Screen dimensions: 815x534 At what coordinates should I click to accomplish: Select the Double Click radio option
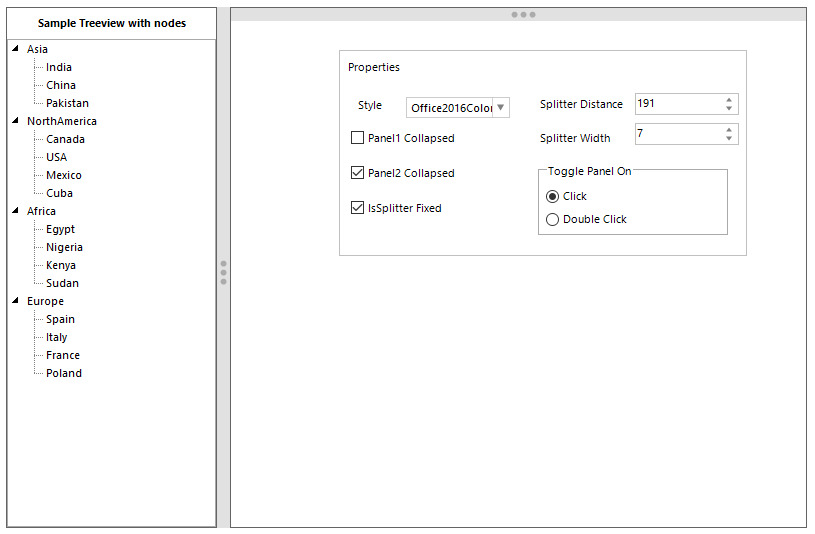[553, 219]
